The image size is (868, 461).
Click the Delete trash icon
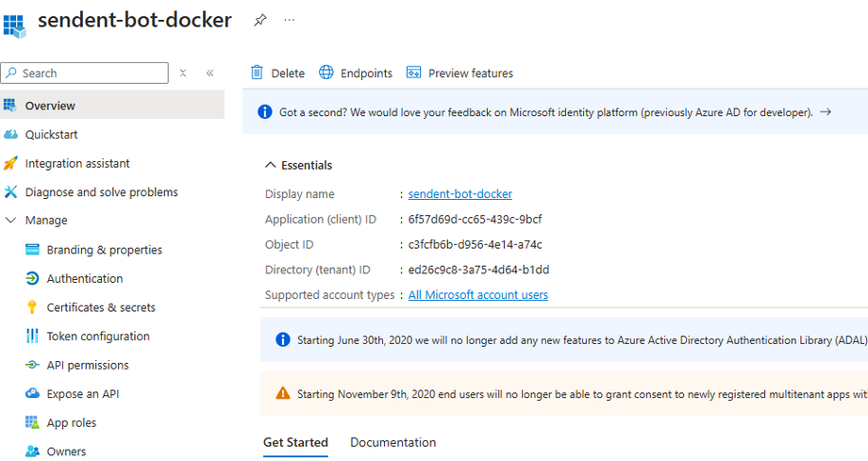(x=257, y=73)
